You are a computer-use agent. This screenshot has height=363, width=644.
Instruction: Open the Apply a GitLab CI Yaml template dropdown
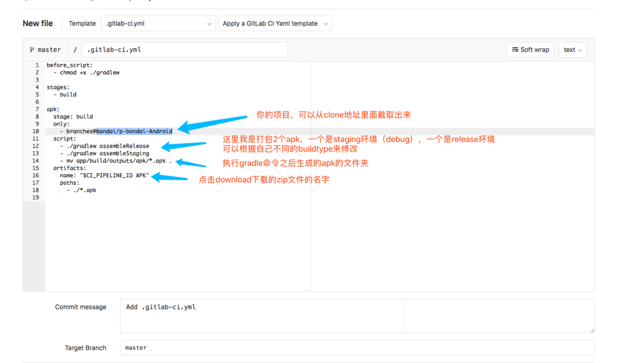tap(275, 23)
